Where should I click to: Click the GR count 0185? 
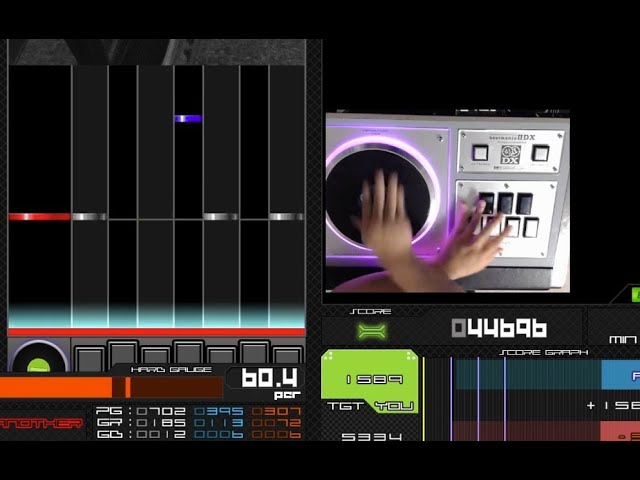pyautogui.click(x=161, y=422)
